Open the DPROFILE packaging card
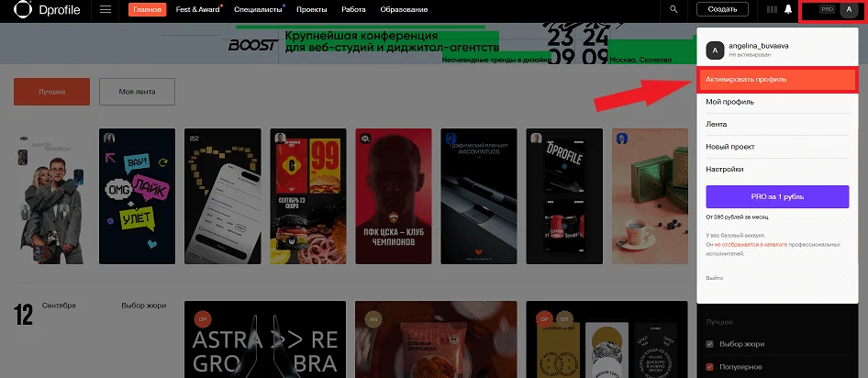This screenshot has height=378, width=868. click(x=564, y=196)
